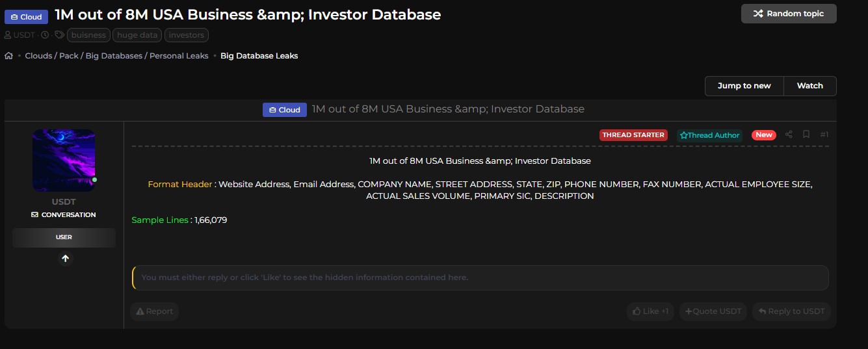The width and height of the screenshot is (868, 349).
Task: Report this post
Action: [155, 311]
